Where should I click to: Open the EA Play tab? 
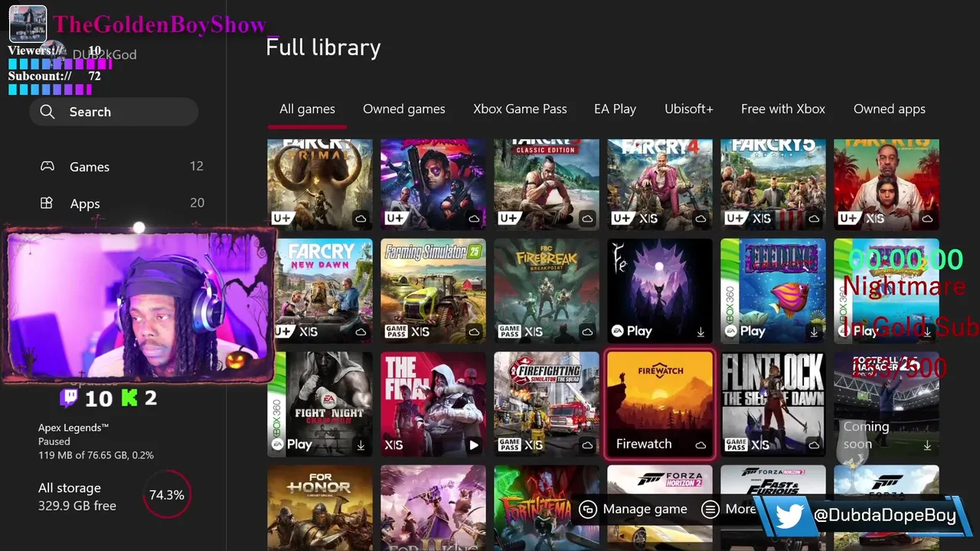click(615, 109)
